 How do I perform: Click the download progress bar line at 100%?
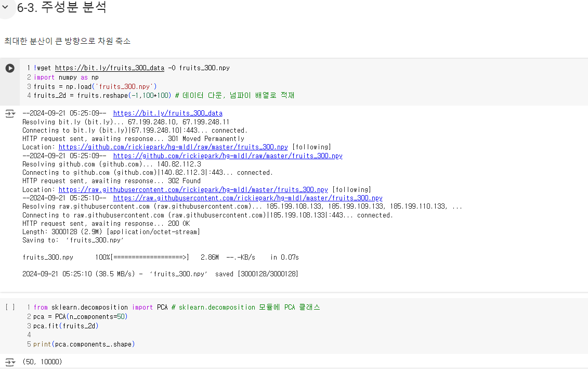(x=161, y=257)
